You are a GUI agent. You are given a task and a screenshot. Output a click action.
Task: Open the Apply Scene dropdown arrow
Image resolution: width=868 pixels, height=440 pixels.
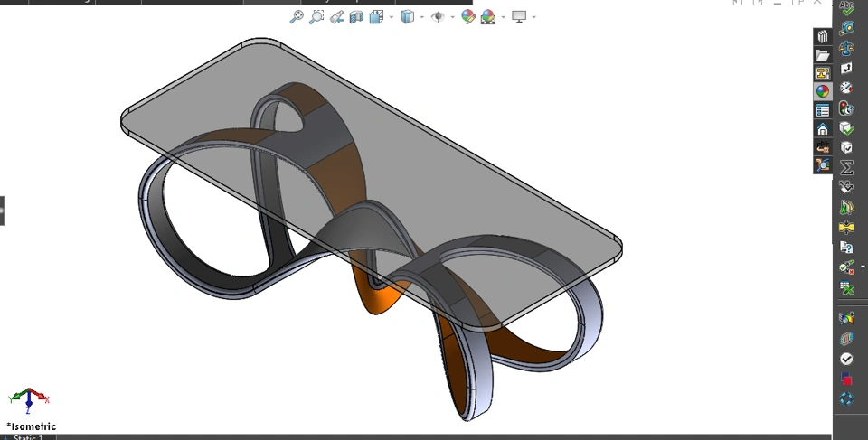(503, 17)
